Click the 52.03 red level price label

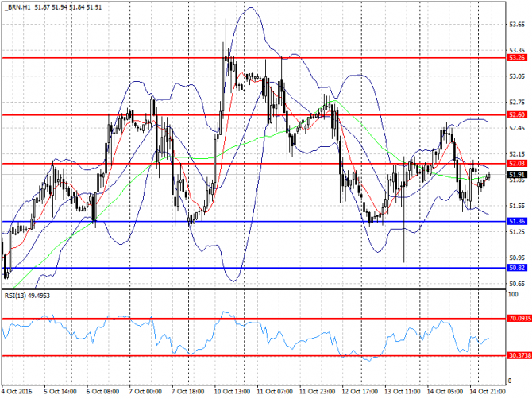517,164
